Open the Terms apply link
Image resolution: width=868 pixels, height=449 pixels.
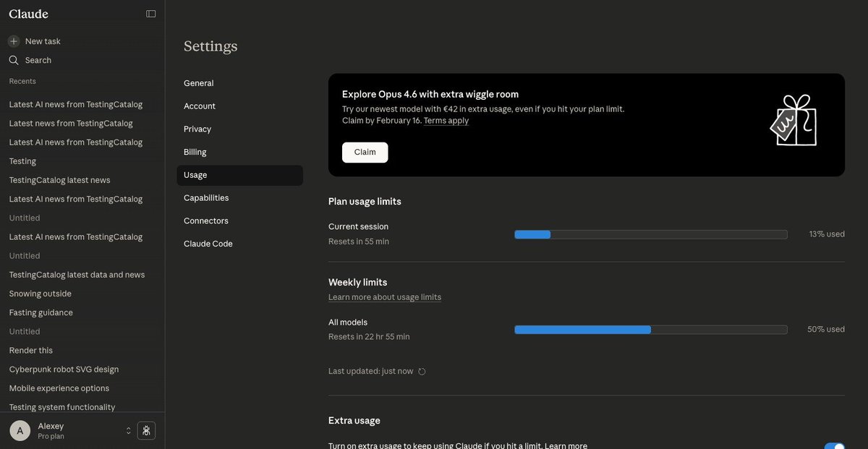446,121
